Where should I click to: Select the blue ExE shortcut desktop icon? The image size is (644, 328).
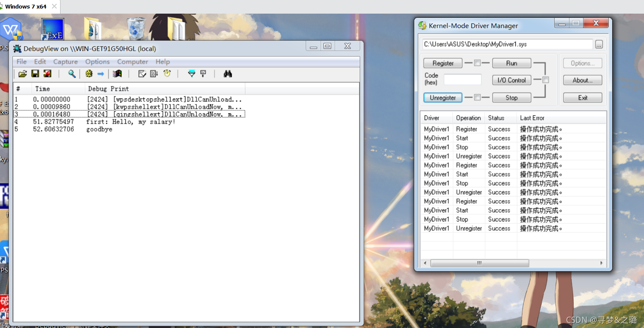tap(53, 29)
